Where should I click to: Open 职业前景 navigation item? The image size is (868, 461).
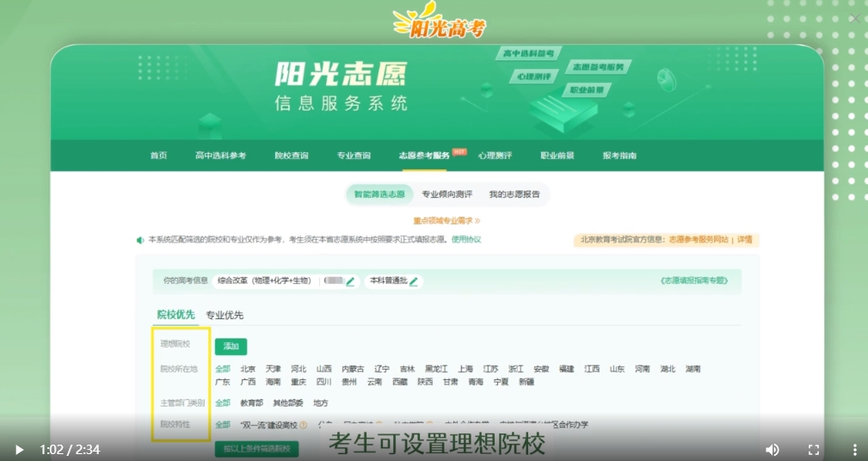[x=557, y=156]
